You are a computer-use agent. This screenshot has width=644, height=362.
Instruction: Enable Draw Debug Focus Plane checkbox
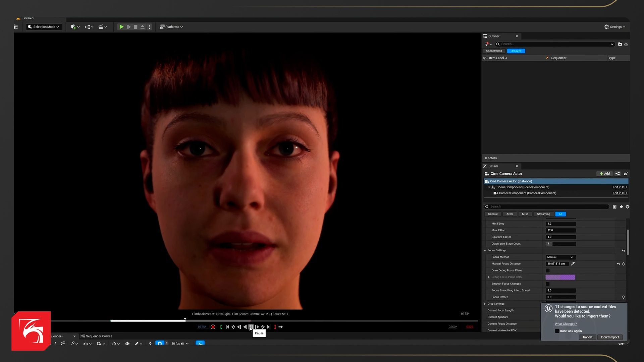[x=548, y=270]
